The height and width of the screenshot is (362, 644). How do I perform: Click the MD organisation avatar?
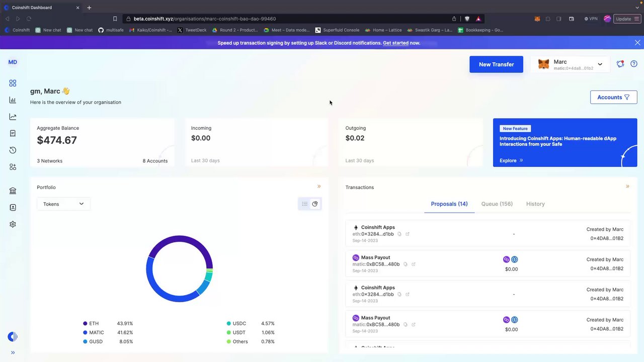13,62
